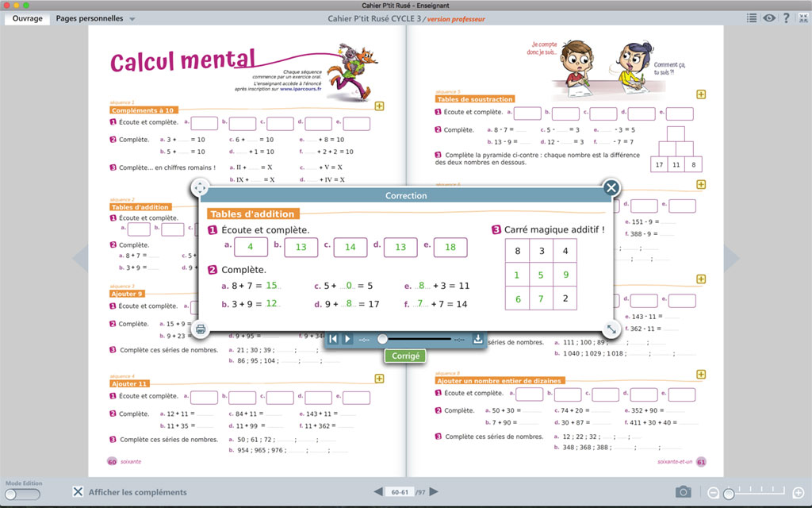This screenshot has height=508, width=812.
Task: Expand the plus icon for séquence 6 on right page
Action: tap(701, 184)
